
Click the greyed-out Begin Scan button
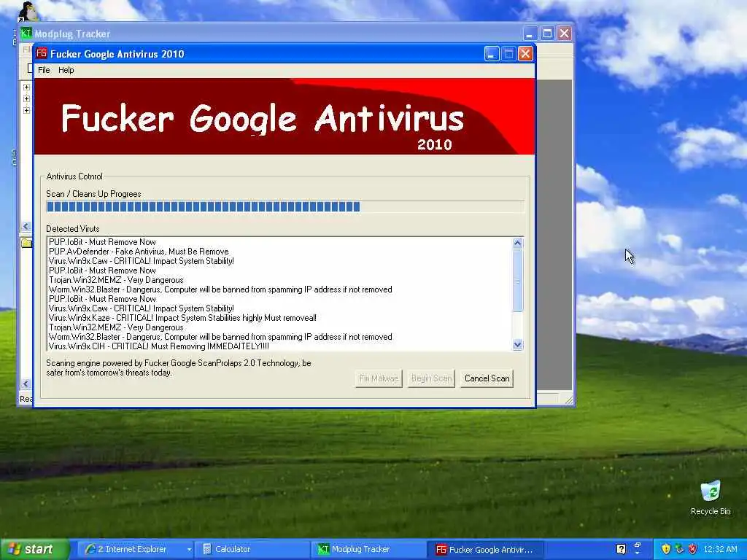pos(431,378)
